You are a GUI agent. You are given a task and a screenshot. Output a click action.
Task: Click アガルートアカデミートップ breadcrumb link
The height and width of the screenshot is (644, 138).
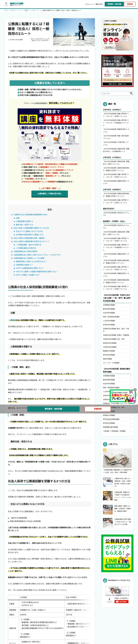[13, 11]
